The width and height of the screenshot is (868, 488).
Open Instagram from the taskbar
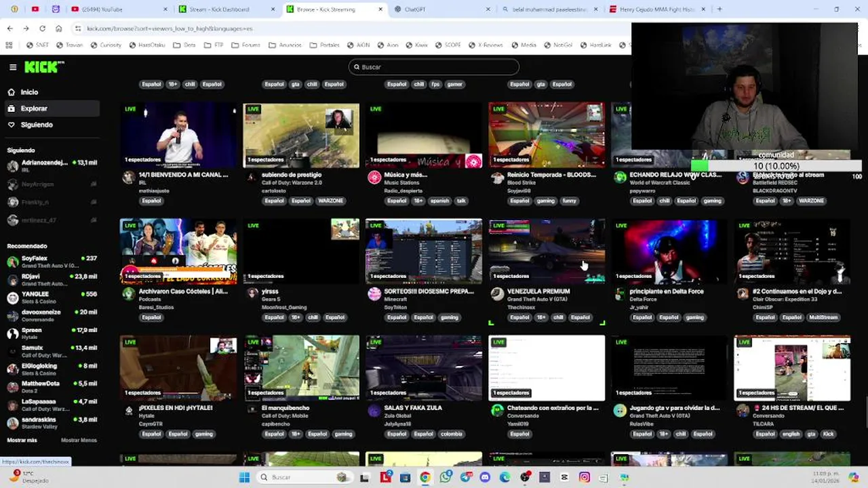585,477
